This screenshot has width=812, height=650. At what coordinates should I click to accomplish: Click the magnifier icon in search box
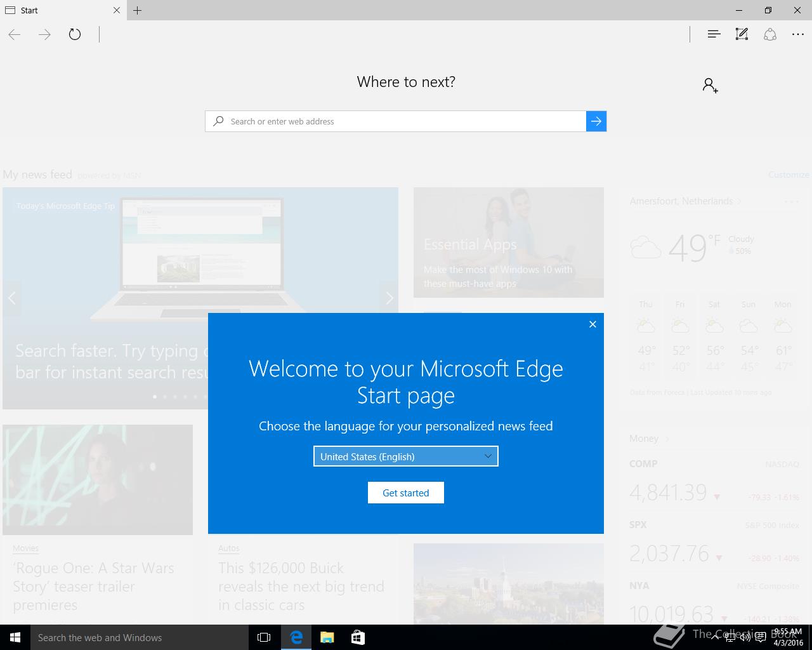tap(218, 121)
